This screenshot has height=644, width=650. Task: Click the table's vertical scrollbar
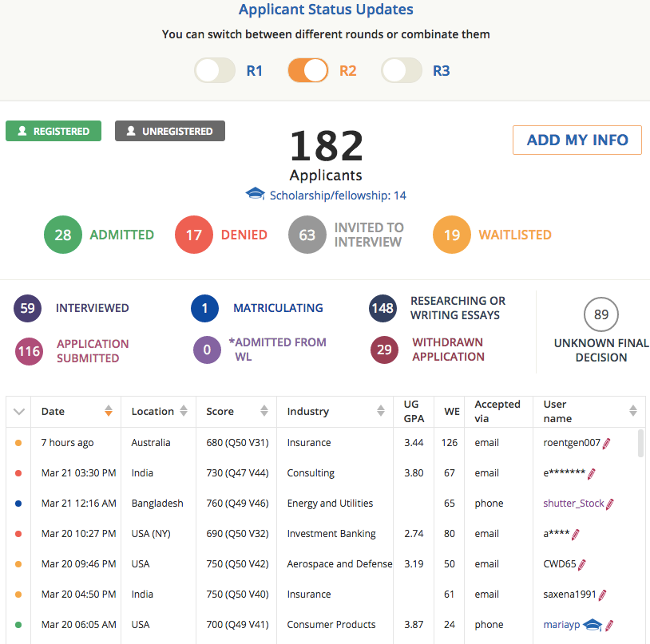point(640,443)
